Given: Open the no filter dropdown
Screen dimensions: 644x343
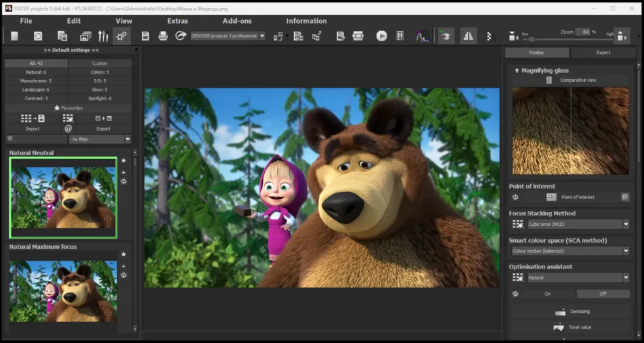Looking at the screenshot, I should 100,139.
